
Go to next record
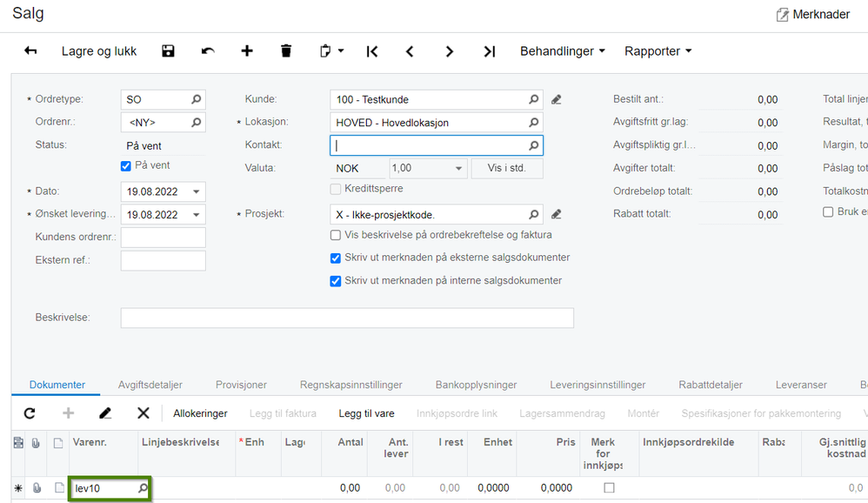click(x=450, y=51)
